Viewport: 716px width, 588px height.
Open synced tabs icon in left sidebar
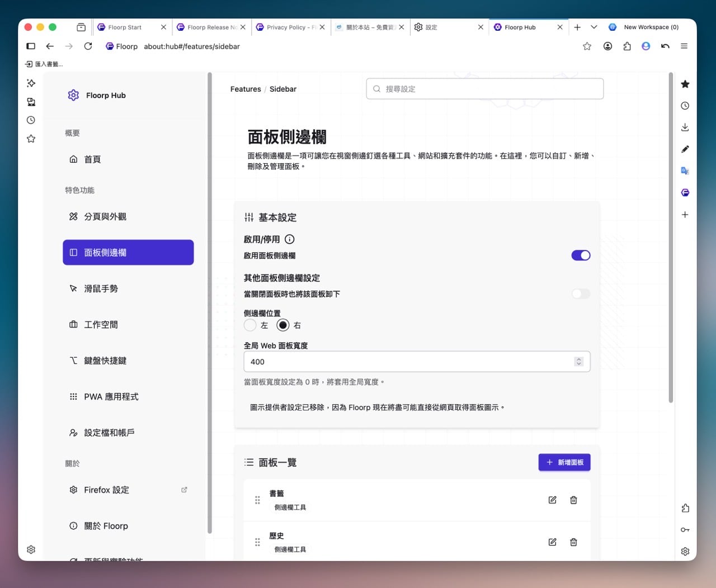[x=31, y=102]
